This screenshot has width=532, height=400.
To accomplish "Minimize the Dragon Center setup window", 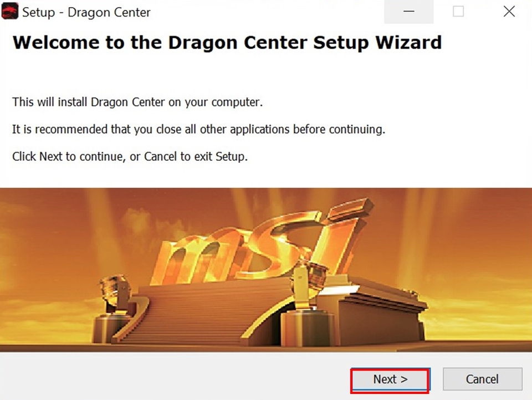I will 409,12.
